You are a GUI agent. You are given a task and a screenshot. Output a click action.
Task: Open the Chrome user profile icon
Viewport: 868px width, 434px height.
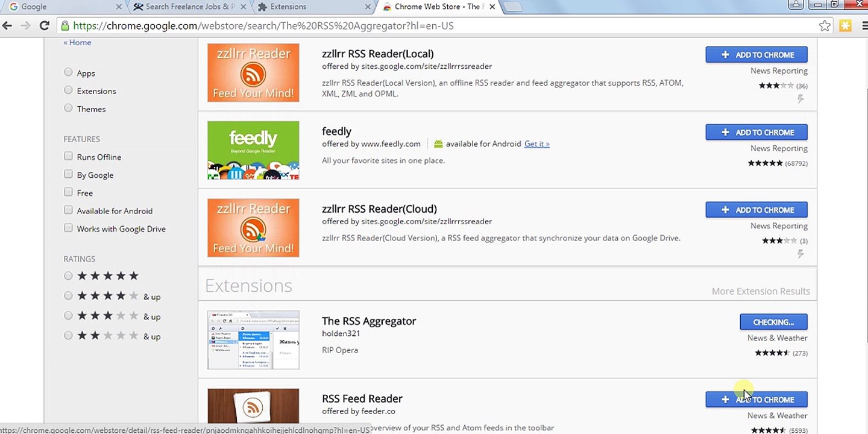[x=796, y=4]
